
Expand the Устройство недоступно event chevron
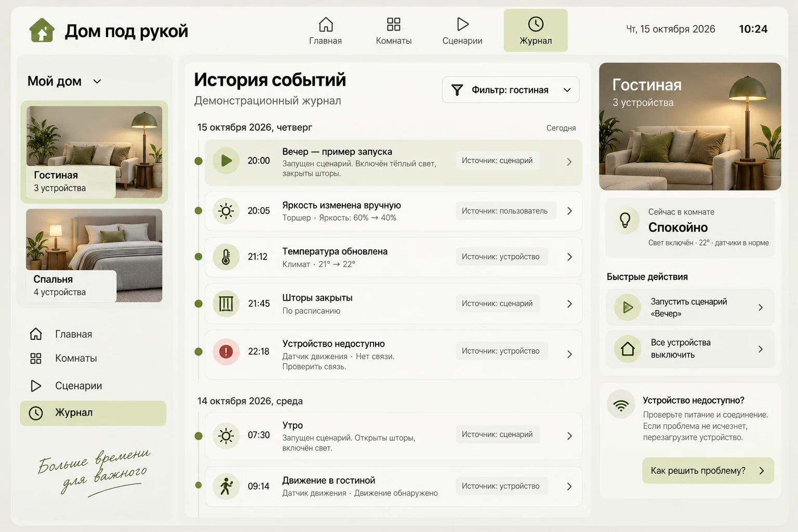tap(569, 354)
